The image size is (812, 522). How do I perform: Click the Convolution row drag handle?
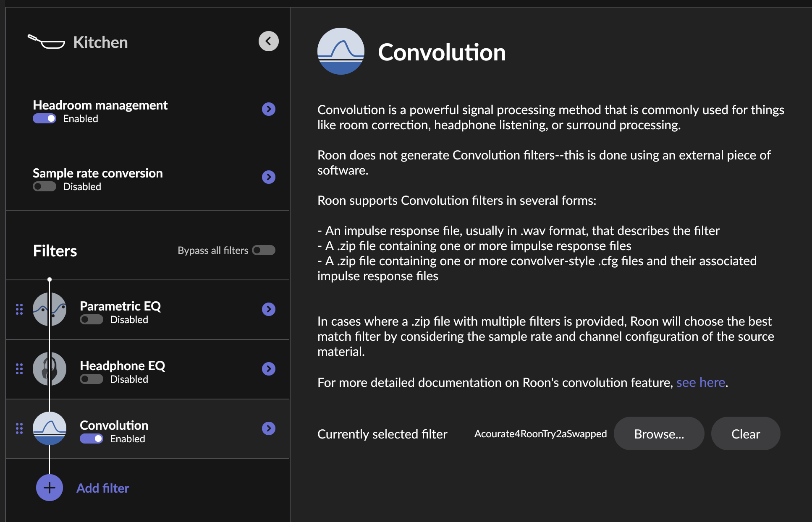point(19,428)
